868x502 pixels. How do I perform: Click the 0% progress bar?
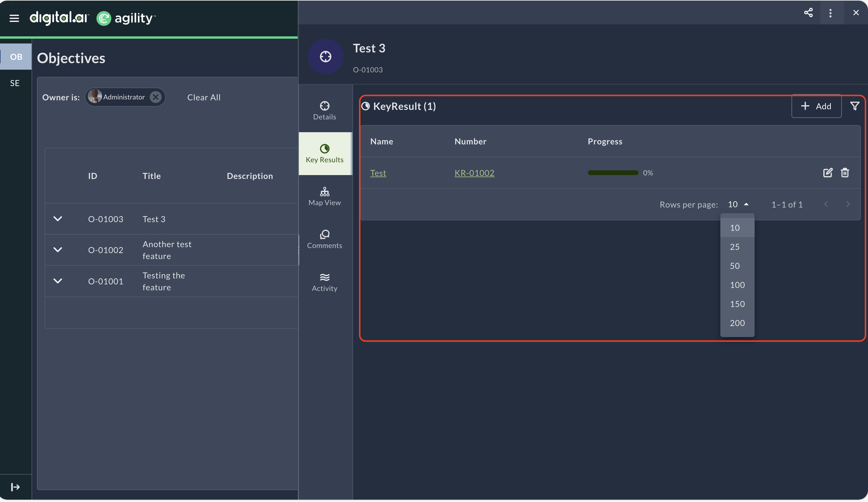[x=613, y=173]
